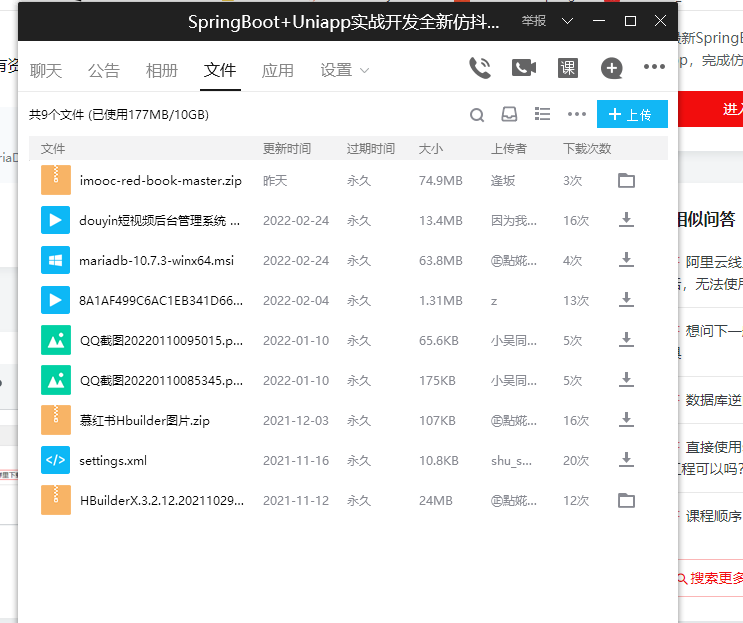The image size is (743, 623).
Task: Select file name douyin短视频后台管理系统
Action: click(x=159, y=221)
